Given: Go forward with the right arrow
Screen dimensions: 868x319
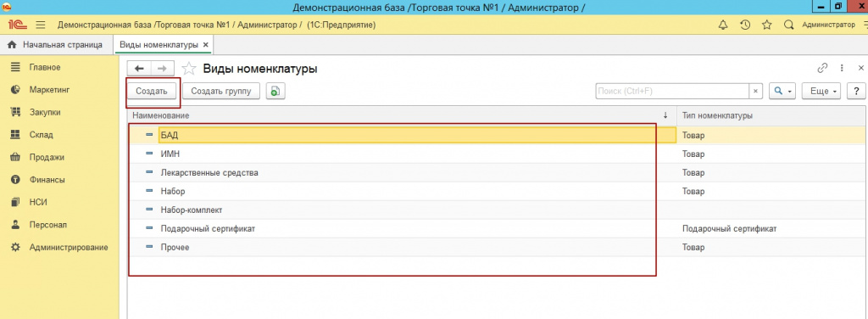Looking at the screenshot, I should tap(162, 69).
